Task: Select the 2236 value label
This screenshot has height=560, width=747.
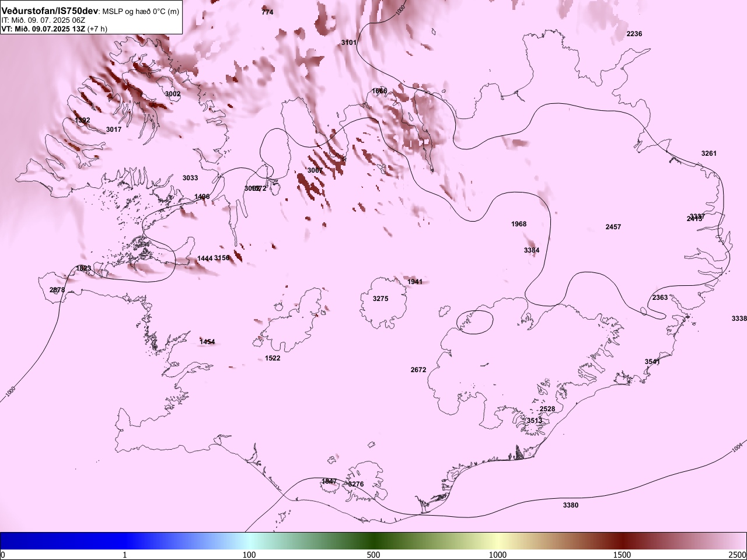Action: point(634,34)
